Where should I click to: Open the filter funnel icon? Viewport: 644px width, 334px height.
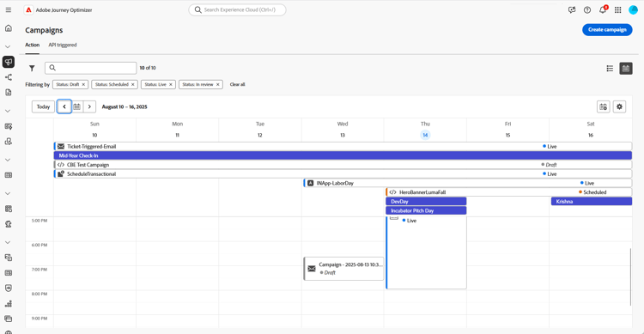(x=32, y=68)
